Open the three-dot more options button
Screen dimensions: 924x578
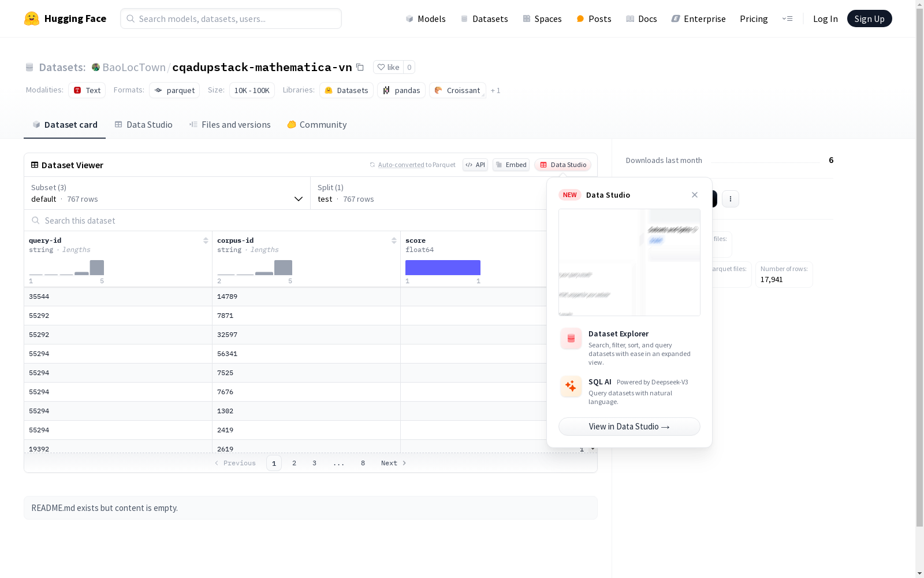(731, 199)
